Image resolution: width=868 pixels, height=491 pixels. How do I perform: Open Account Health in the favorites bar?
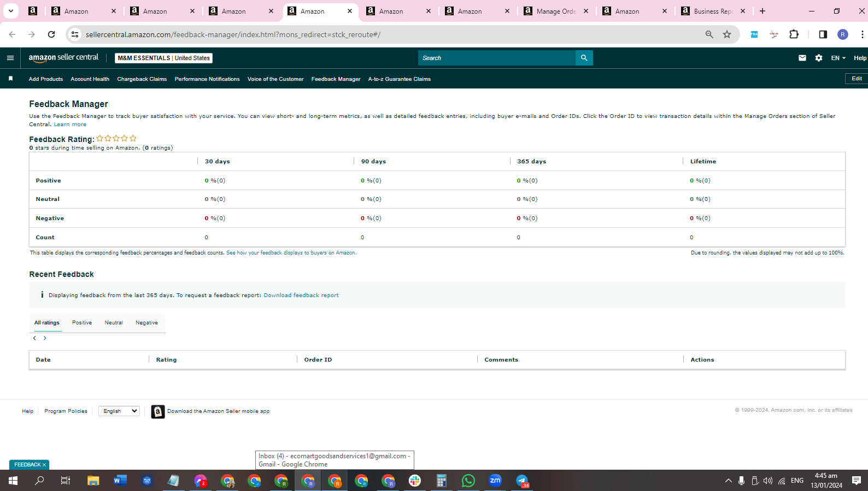point(90,79)
